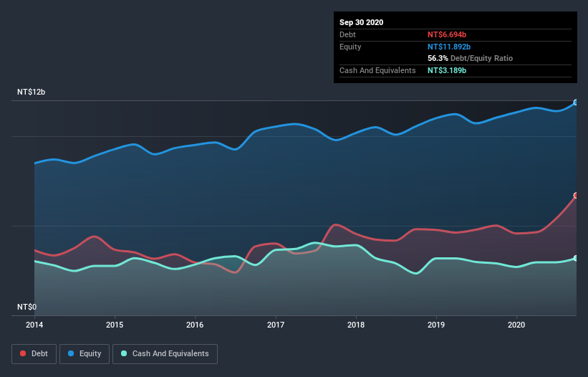588x377 pixels.
Task: Click the teal Cash endpoint marker
Action: (576, 258)
